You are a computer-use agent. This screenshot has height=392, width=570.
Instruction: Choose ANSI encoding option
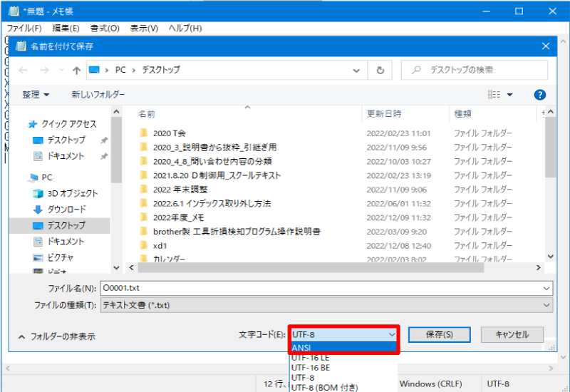[x=343, y=348]
